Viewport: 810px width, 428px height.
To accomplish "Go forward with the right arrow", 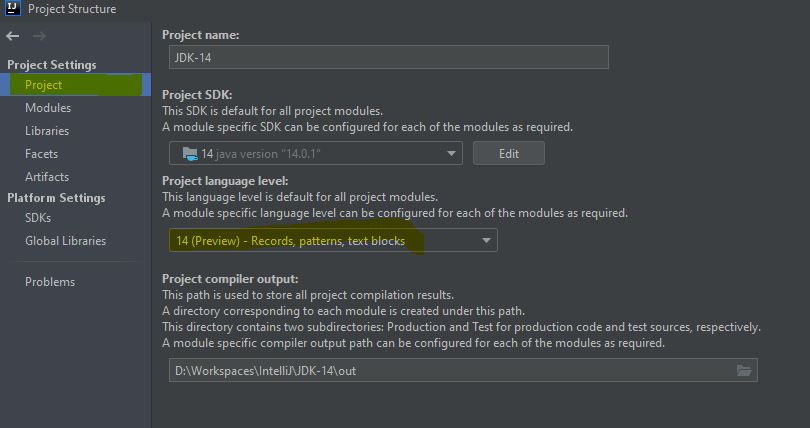I will pyautogui.click(x=39, y=36).
